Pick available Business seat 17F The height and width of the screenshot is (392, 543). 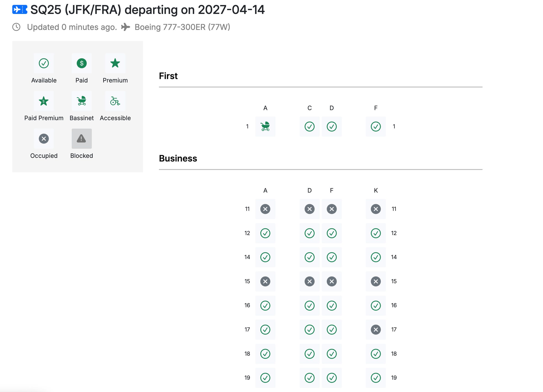(332, 329)
